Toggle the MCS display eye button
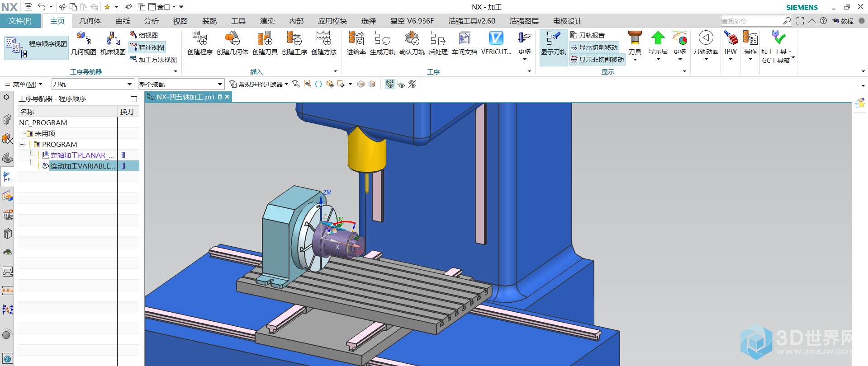 [x=390, y=84]
